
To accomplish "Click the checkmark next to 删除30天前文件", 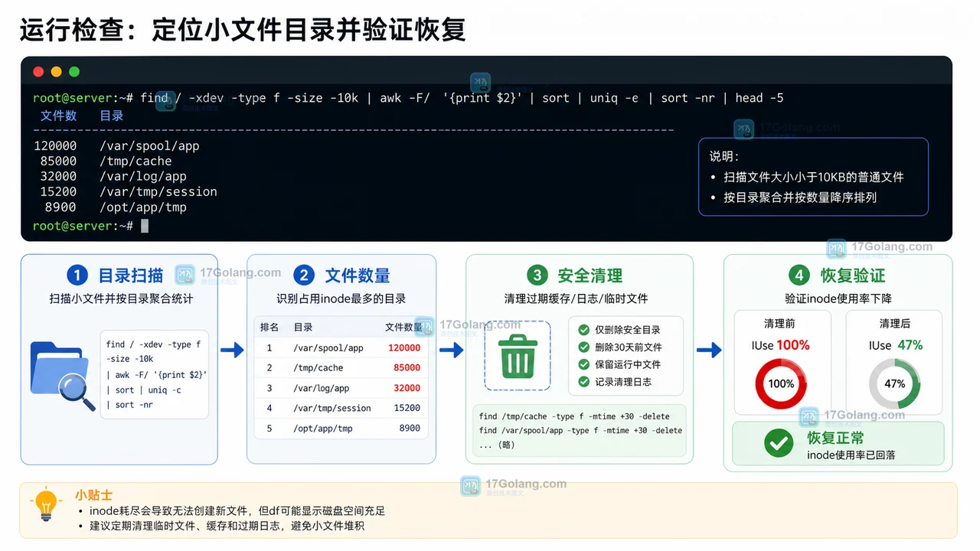I will click(x=584, y=347).
